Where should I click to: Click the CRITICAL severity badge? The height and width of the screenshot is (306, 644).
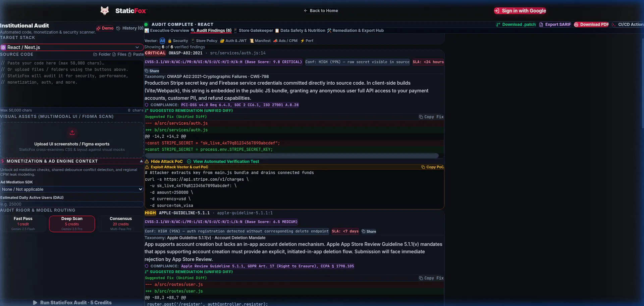tap(155, 53)
